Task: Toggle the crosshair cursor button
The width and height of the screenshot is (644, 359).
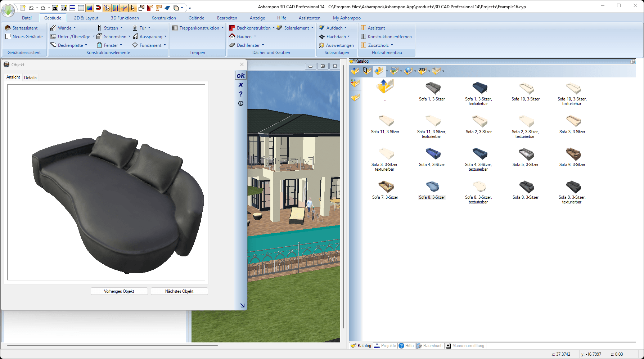Action: pyautogui.click(x=124, y=8)
